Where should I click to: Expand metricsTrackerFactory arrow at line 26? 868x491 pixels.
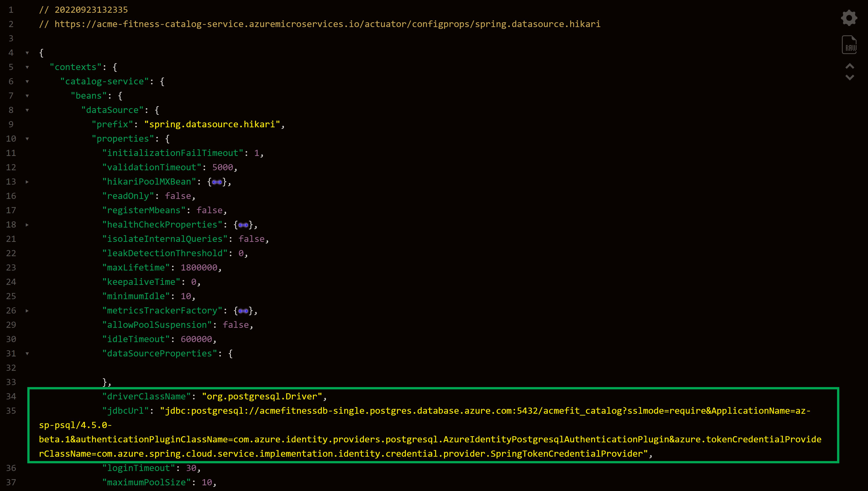click(x=27, y=311)
